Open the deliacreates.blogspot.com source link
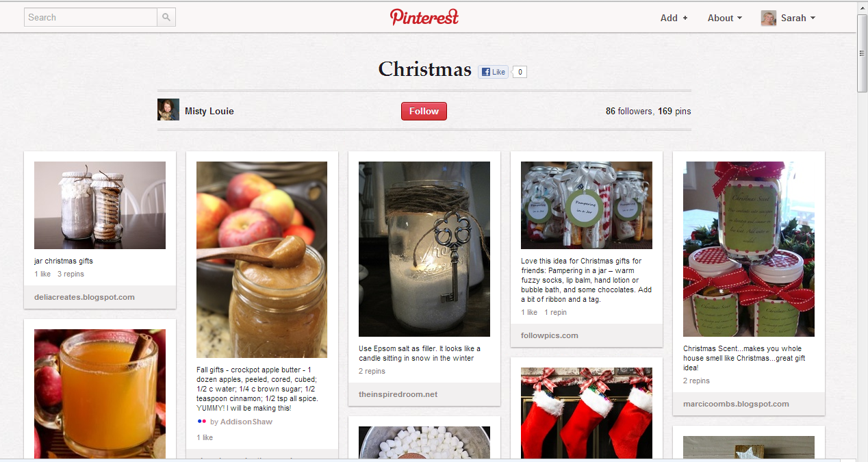 [x=84, y=297]
